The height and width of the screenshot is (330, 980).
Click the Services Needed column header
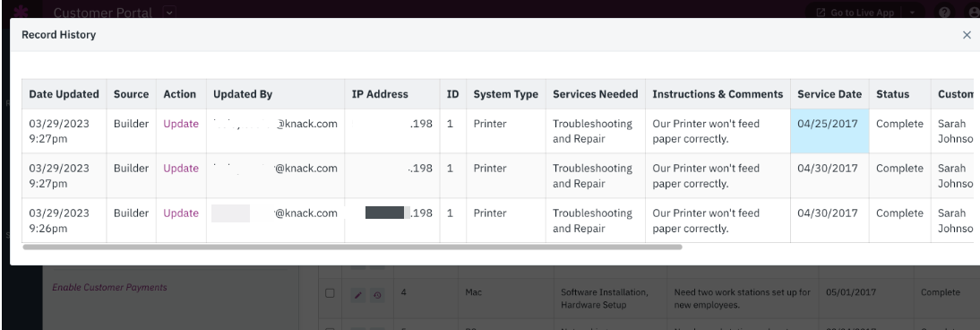pyautogui.click(x=596, y=94)
